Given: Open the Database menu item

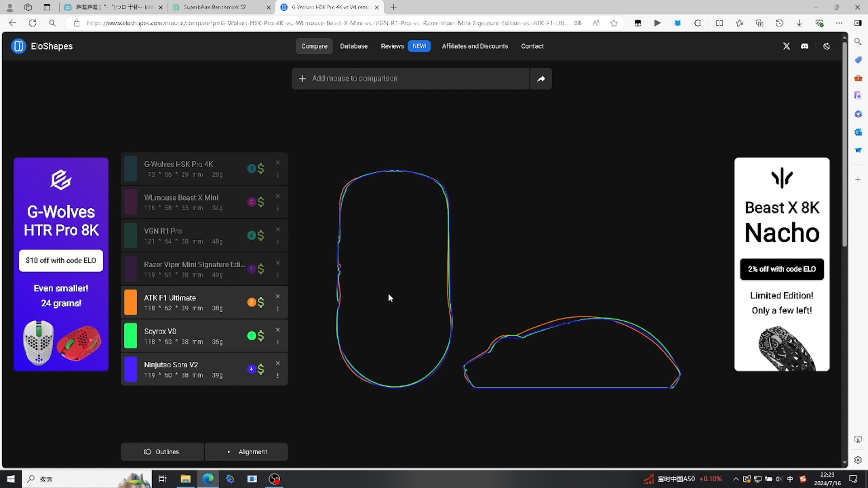Looking at the screenshot, I should tap(354, 46).
